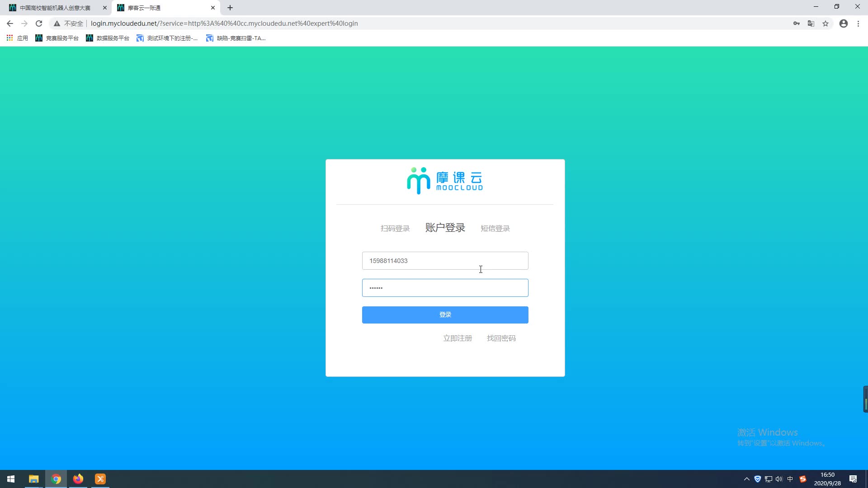The height and width of the screenshot is (488, 868).
Task: Click Chrome icon in taskbar
Action: point(56,479)
